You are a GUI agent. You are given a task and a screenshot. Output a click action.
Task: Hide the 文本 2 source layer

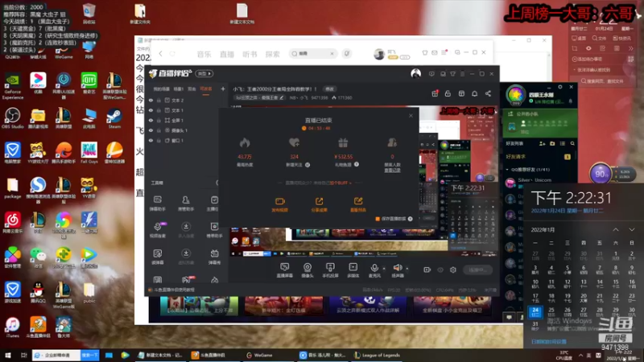coord(151,100)
